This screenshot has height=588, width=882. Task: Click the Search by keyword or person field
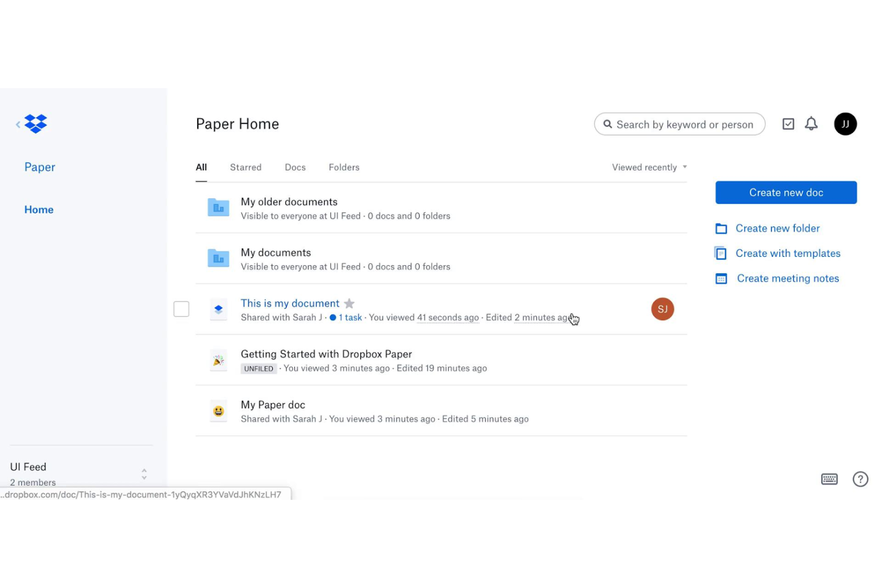(x=679, y=124)
